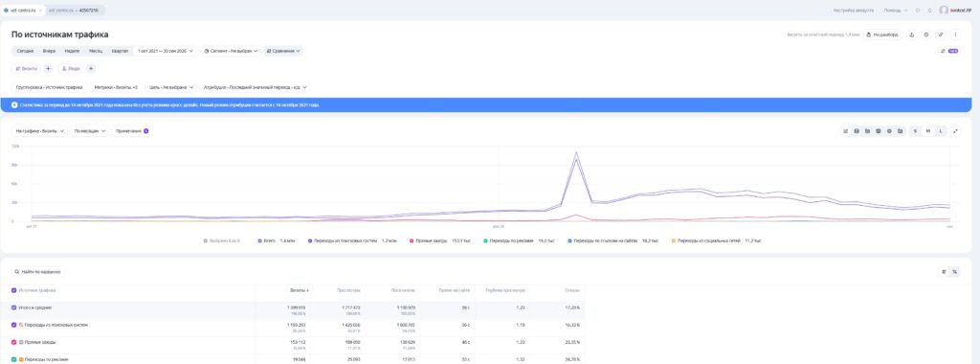This screenshot has width=980, height=364.
Task: Click the notifications bell icon in top bar
Action: 930,11
